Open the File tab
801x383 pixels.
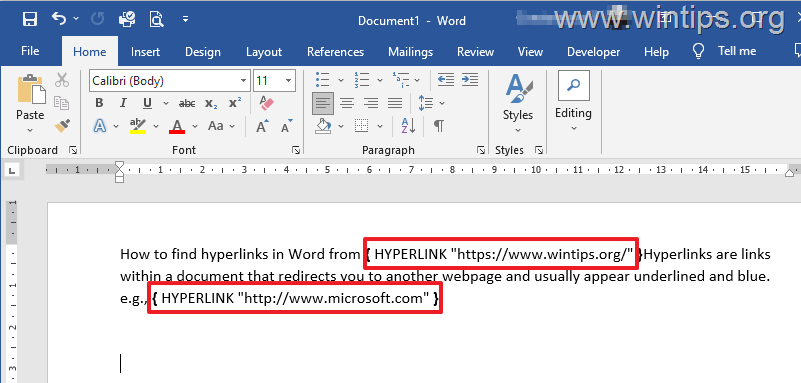[30, 51]
